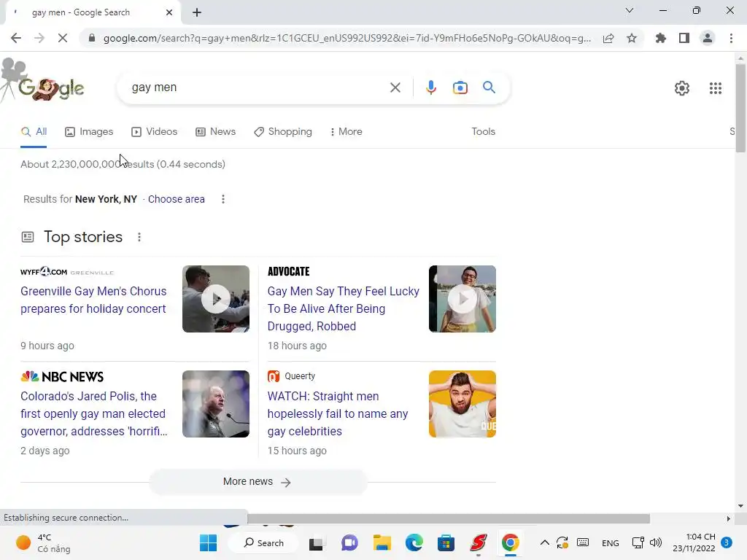Open Advocate drugged and robbed article
Viewport: 747px width, 560px height.
tap(343, 308)
